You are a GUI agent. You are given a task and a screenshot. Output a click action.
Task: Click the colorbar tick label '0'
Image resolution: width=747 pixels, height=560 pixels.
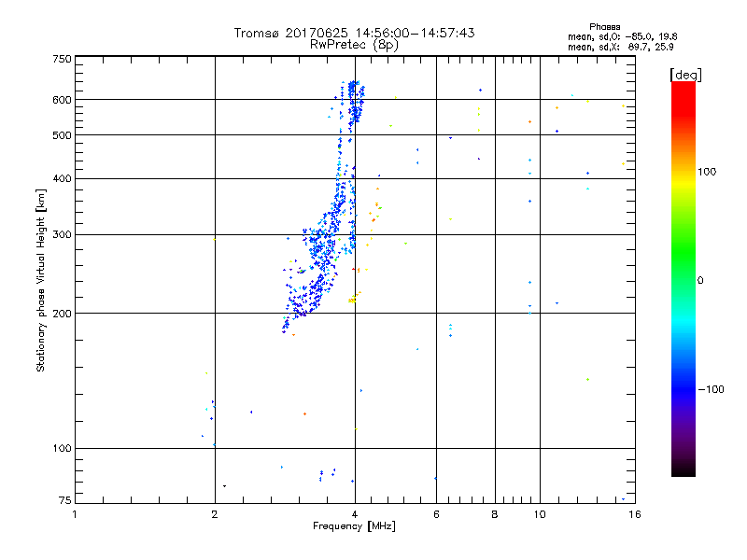[699, 281]
